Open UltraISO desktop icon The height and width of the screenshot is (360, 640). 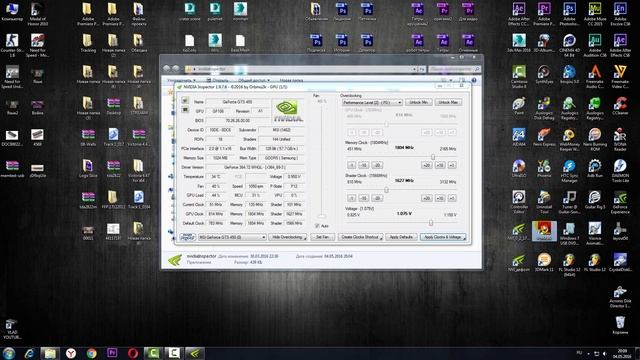click(519, 168)
